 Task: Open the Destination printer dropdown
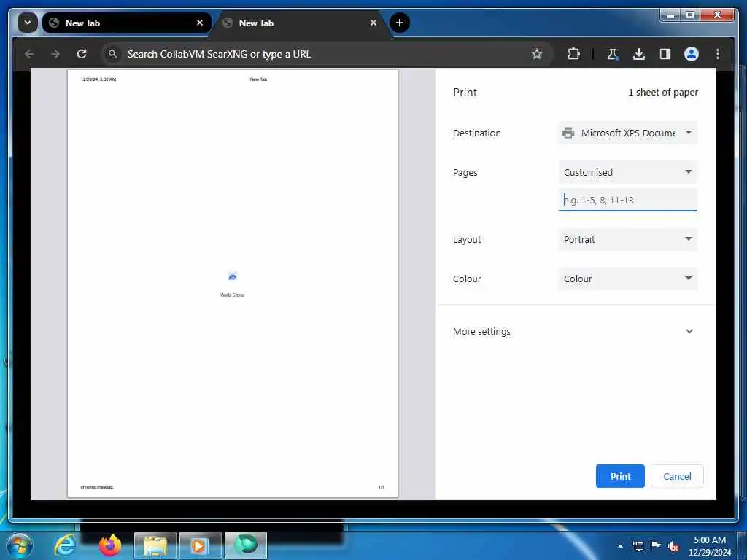(x=628, y=133)
